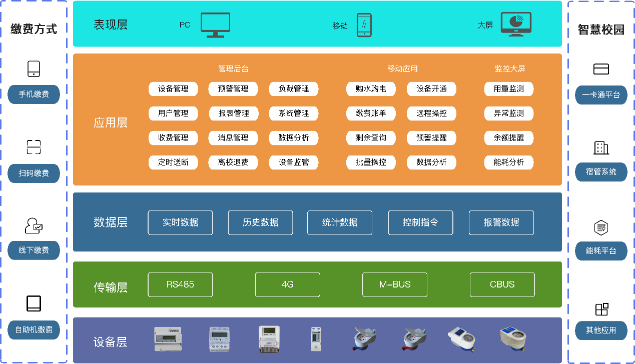Click the narrow single-module meter image
Viewport: 635px width, 364px height.
(315, 340)
